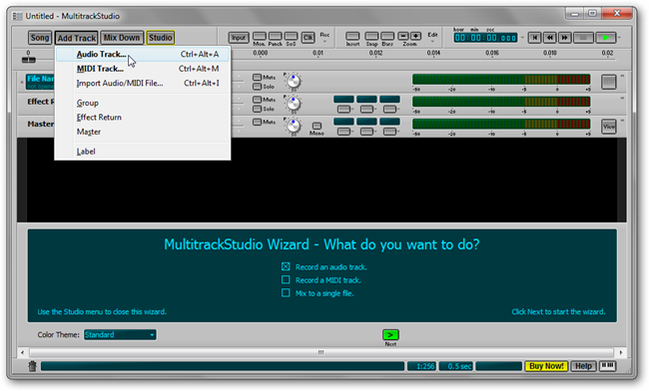Check 'Record a MIDI track.' option
This screenshot has height=391, width=649.
click(286, 280)
